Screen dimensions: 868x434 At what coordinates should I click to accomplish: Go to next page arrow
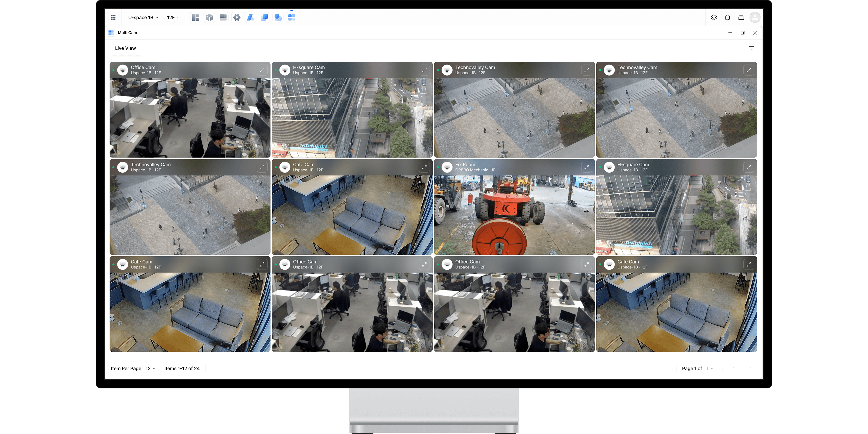coord(750,368)
